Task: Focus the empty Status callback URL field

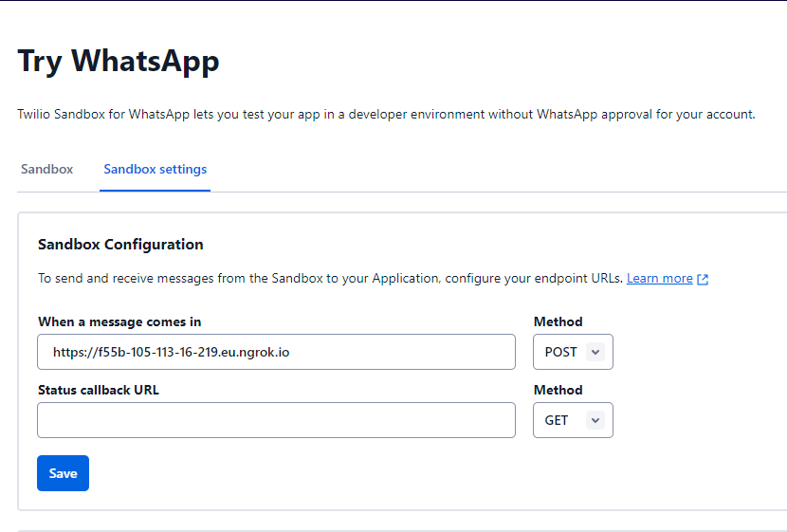Action: [276, 420]
